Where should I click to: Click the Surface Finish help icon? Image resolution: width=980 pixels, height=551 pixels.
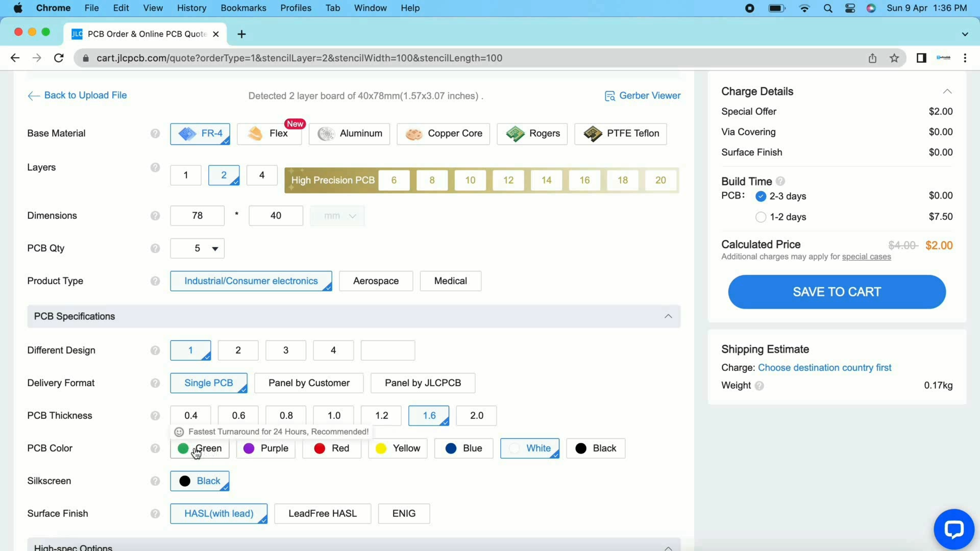click(155, 514)
